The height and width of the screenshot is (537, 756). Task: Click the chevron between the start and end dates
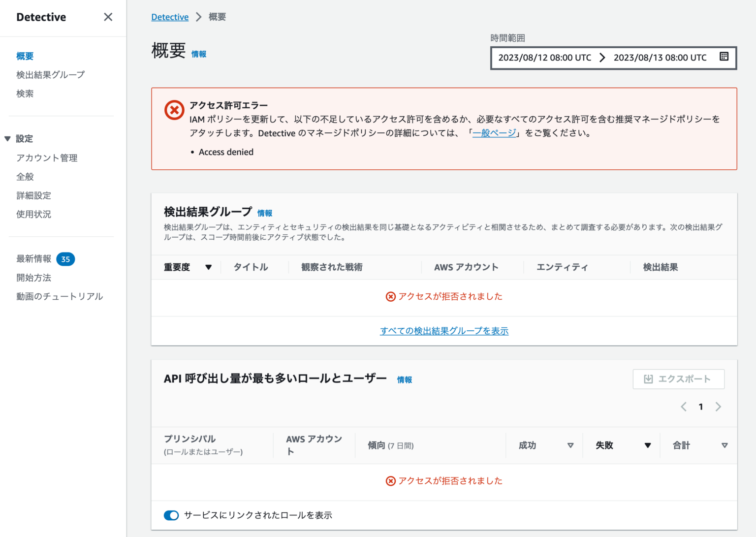click(602, 57)
